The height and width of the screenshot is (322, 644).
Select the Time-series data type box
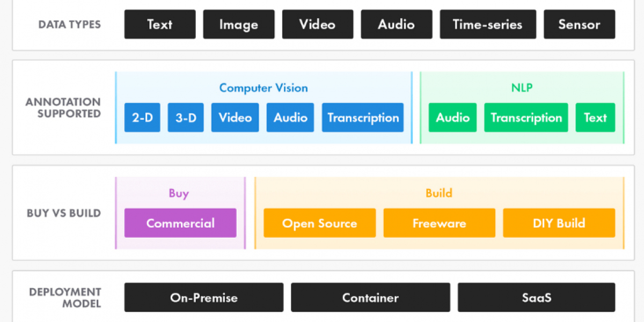tap(487, 24)
